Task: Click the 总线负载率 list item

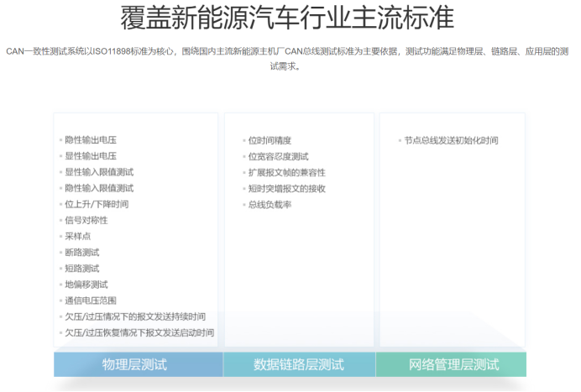Action: (x=270, y=204)
